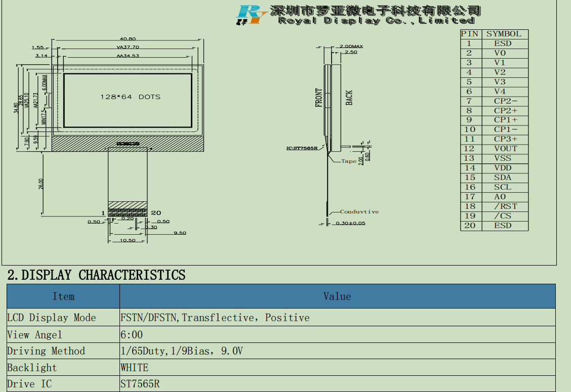This screenshot has height=392, width=571.
Task: Click the "2.DISPLAY CHARACTERISTICS" heading
Action: (x=96, y=275)
